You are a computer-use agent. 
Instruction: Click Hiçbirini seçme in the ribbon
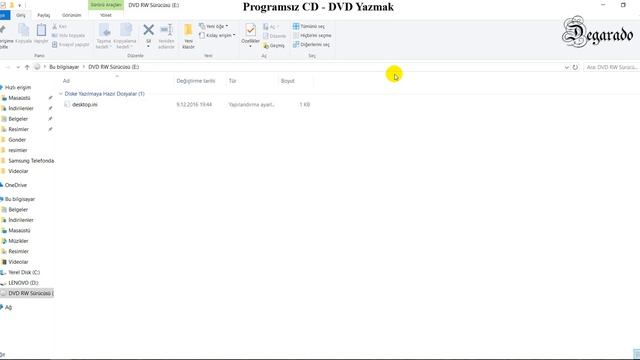(x=312, y=36)
